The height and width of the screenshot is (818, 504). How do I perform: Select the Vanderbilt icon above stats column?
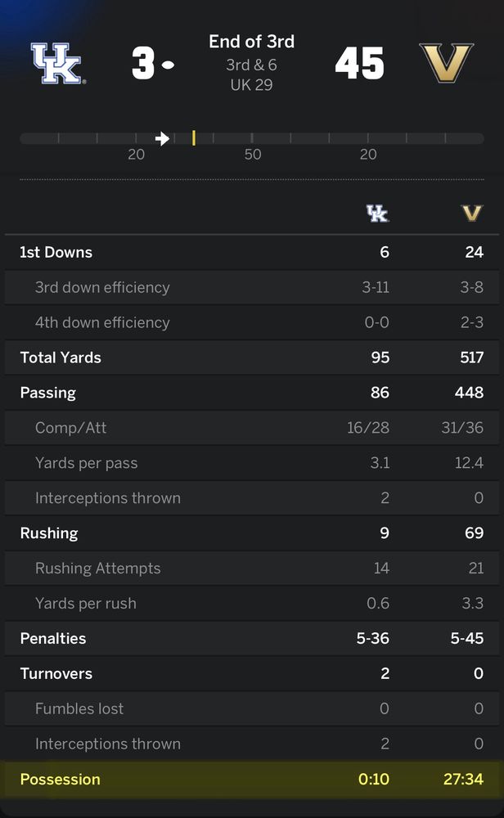tap(472, 213)
